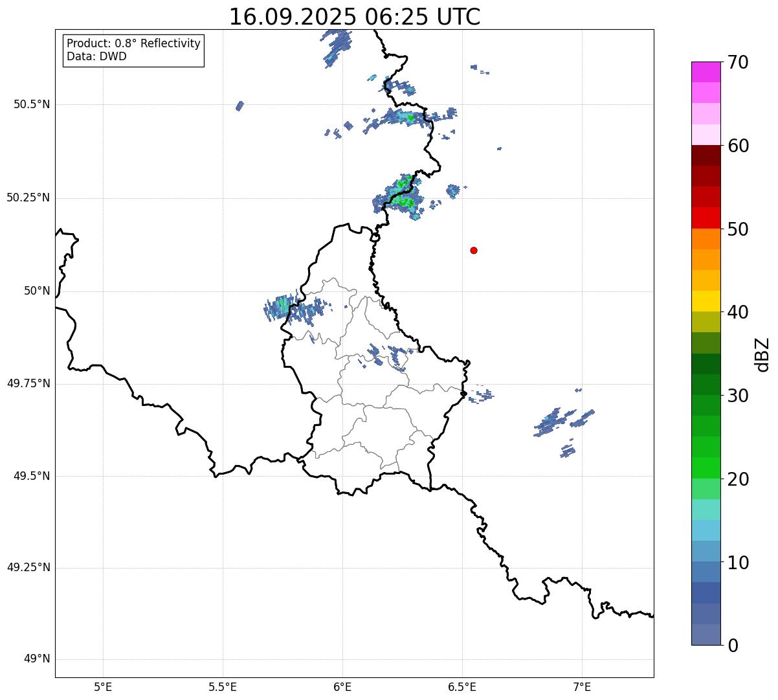The height and width of the screenshot is (700, 778).
Task: Click the dark maroon swatch just below 60
Action: (x=706, y=155)
